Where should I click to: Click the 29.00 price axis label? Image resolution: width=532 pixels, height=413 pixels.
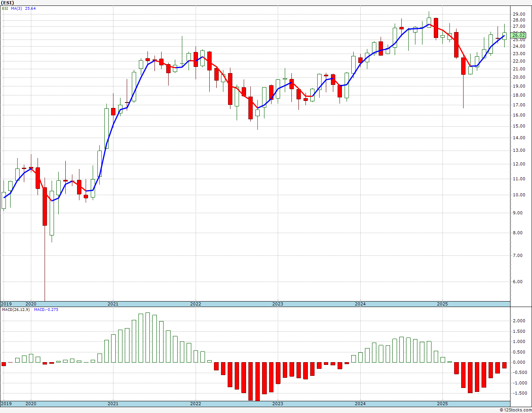pos(519,14)
